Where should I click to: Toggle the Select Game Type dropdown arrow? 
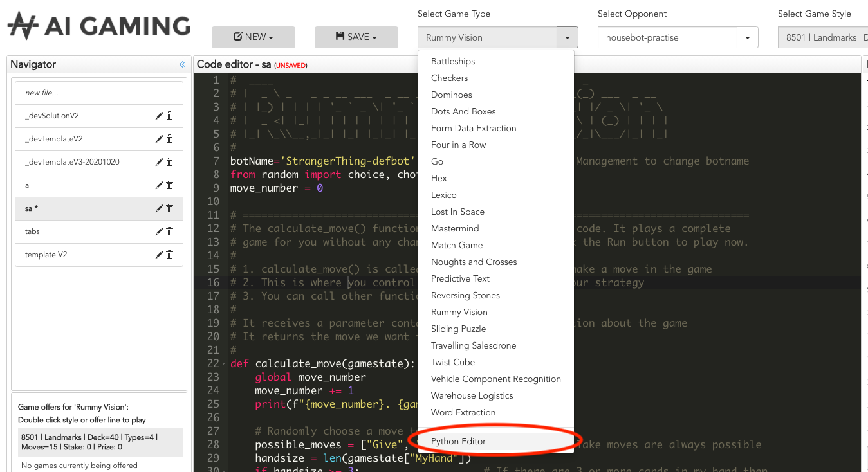(x=568, y=37)
